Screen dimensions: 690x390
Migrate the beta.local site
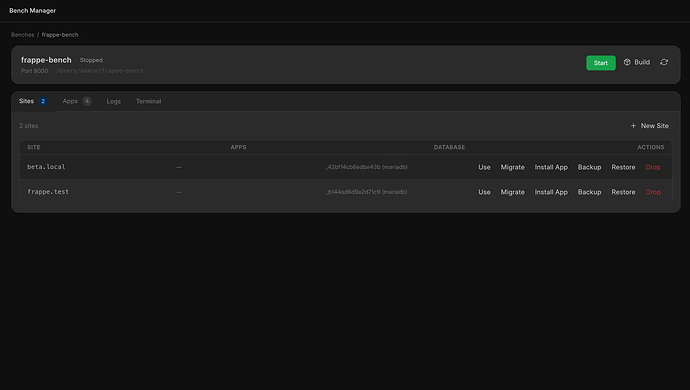coord(512,167)
